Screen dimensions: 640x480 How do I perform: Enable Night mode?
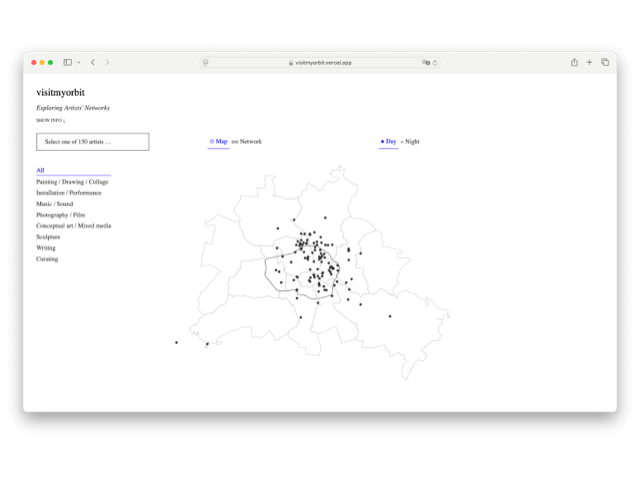[410, 142]
